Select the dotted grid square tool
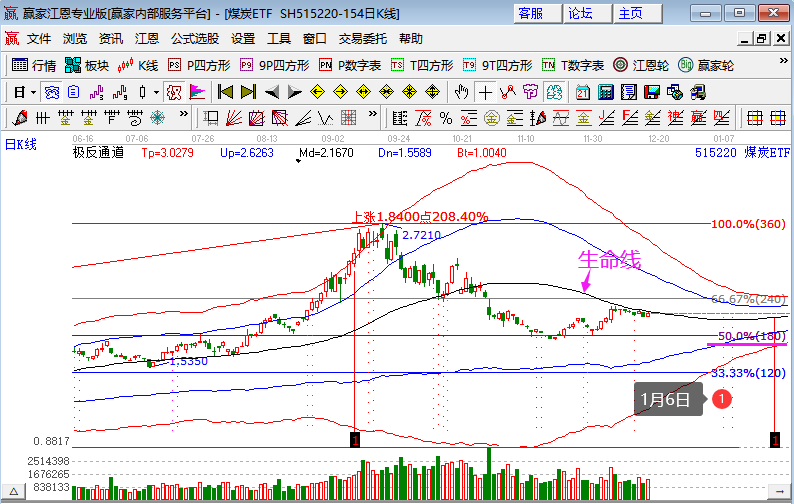Screen dimensions: 794x504 click(348, 118)
